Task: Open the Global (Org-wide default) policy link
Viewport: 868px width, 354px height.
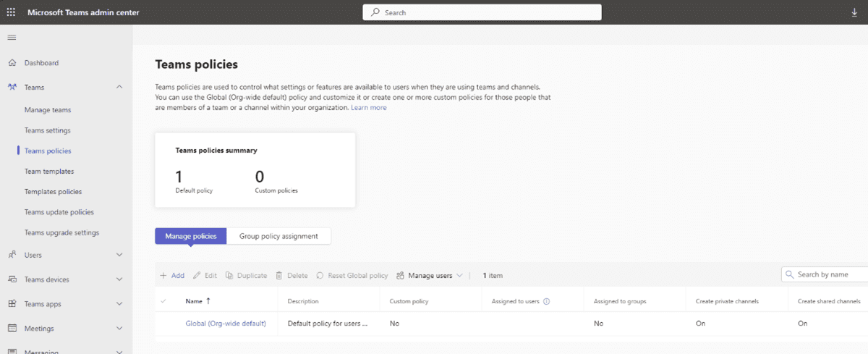Action: point(226,324)
